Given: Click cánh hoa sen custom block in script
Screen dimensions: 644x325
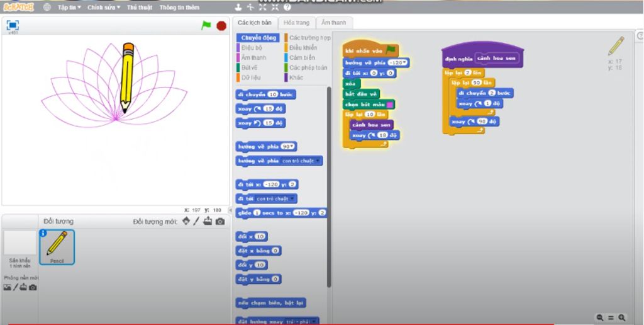Looking at the screenshot, I should 371,125.
